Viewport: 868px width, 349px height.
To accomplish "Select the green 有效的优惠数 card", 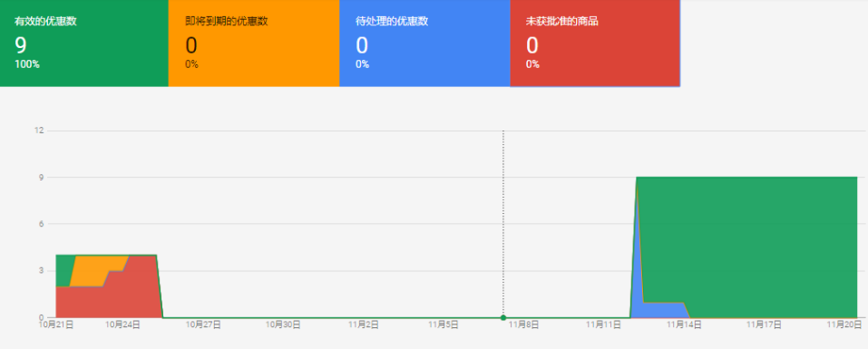I will [x=84, y=44].
